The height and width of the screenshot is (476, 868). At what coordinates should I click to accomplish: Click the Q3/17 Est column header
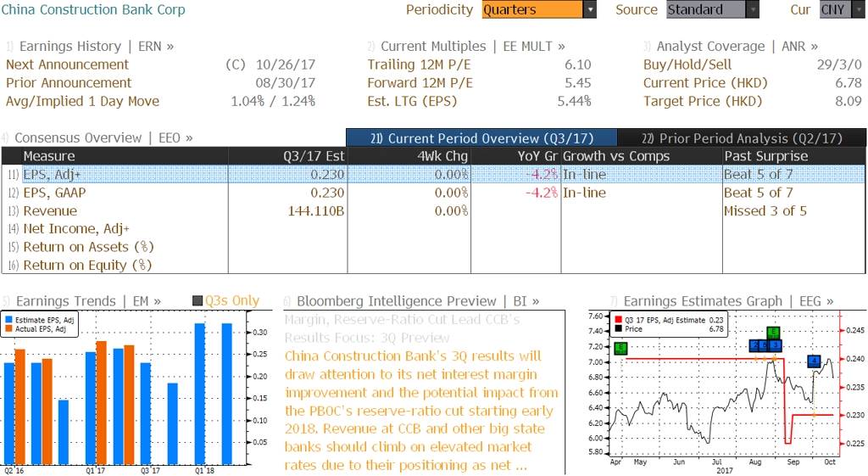pyautogui.click(x=288, y=156)
